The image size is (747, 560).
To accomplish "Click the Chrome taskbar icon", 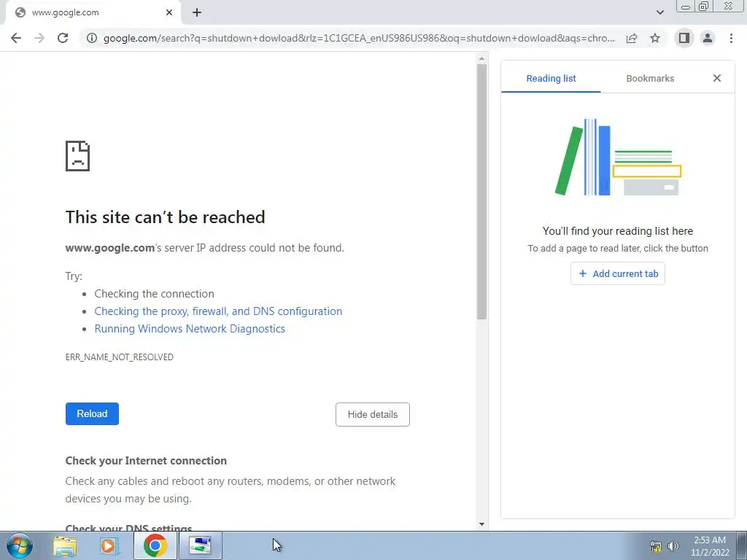I will click(155, 545).
